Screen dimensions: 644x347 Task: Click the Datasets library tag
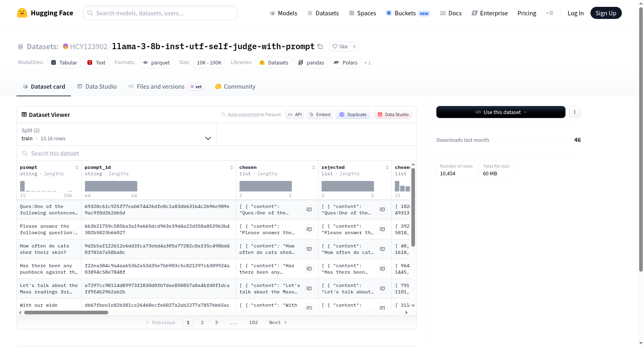[x=274, y=62]
